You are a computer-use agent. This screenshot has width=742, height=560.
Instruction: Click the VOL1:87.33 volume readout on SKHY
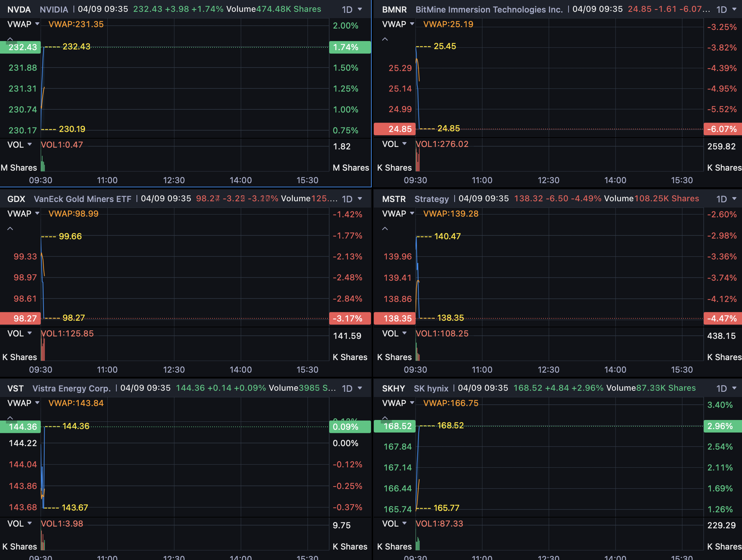(x=439, y=523)
